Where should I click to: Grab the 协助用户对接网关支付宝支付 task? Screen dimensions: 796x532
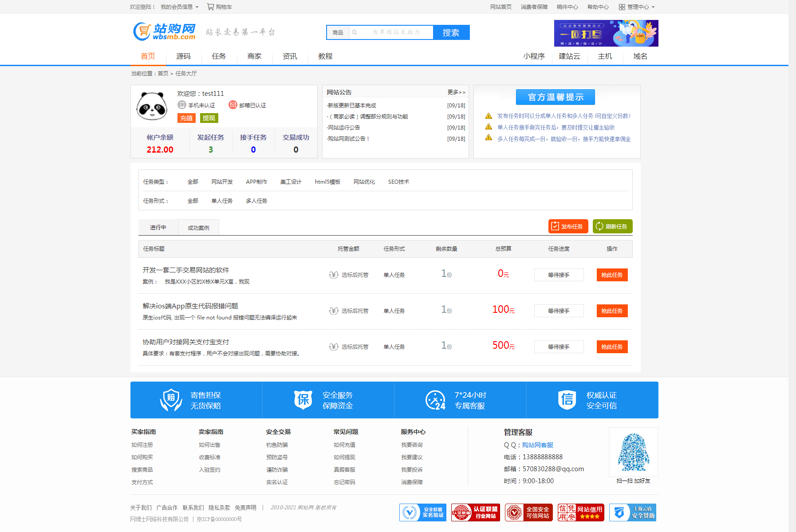point(612,347)
